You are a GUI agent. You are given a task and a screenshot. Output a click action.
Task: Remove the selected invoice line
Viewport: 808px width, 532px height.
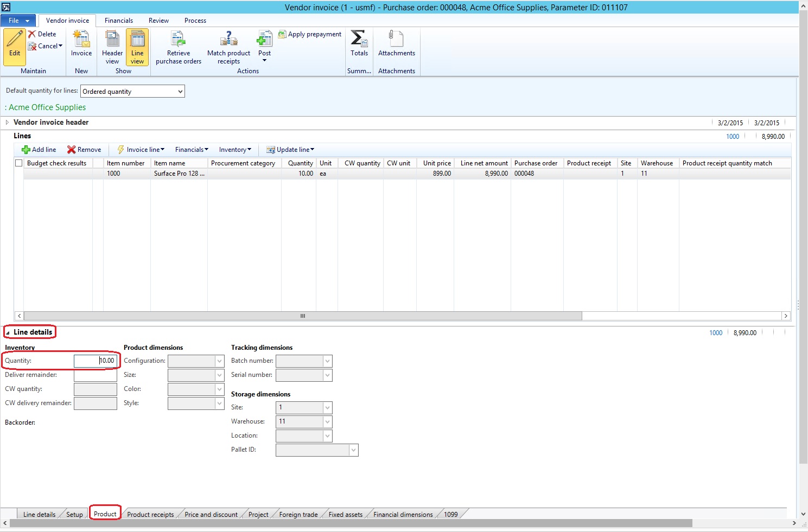pyautogui.click(x=84, y=149)
